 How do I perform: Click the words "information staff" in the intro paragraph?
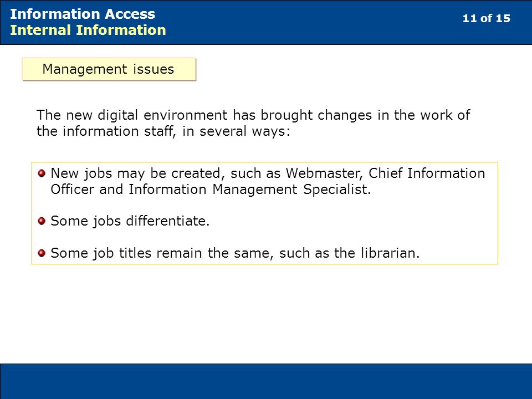point(119,131)
